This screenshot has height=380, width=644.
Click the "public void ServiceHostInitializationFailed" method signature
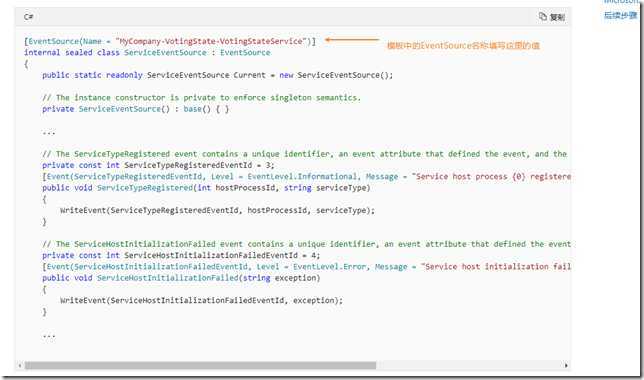point(181,278)
